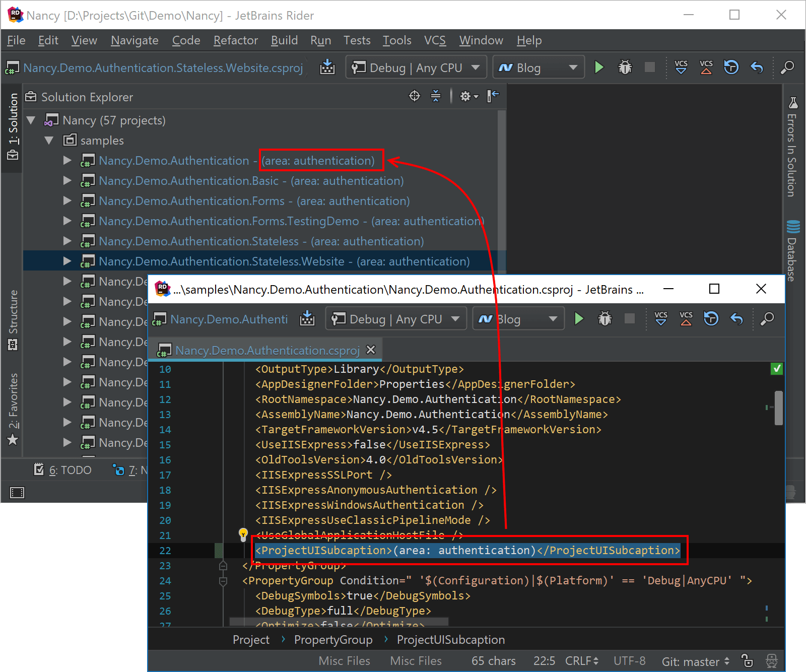Open Blog configuration dropdown in editor window
This screenshot has height=672, width=806.
click(x=518, y=318)
